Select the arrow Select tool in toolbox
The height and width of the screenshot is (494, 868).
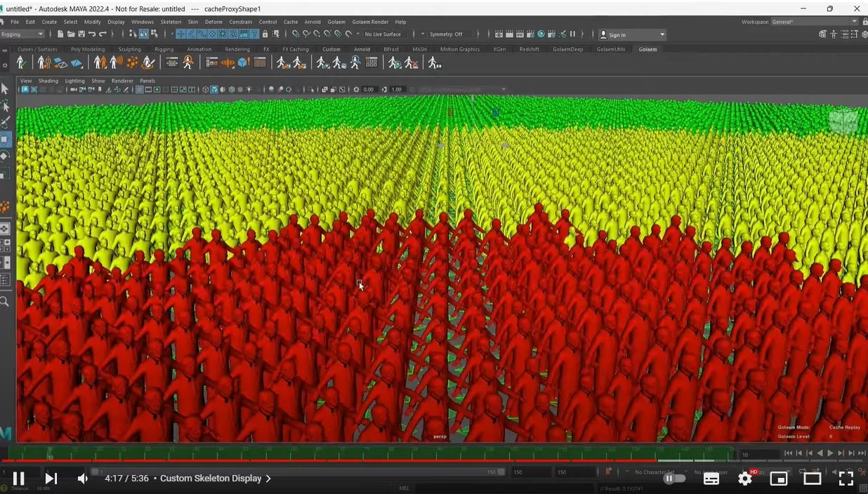coord(5,89)
